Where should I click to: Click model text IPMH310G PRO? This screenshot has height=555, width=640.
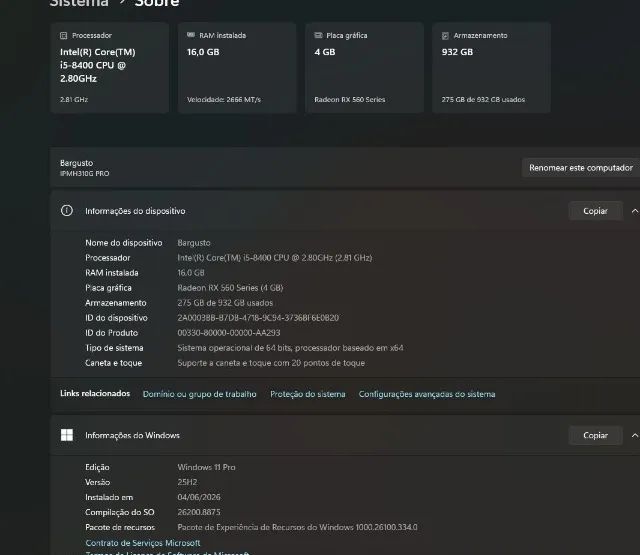(84, 173)
